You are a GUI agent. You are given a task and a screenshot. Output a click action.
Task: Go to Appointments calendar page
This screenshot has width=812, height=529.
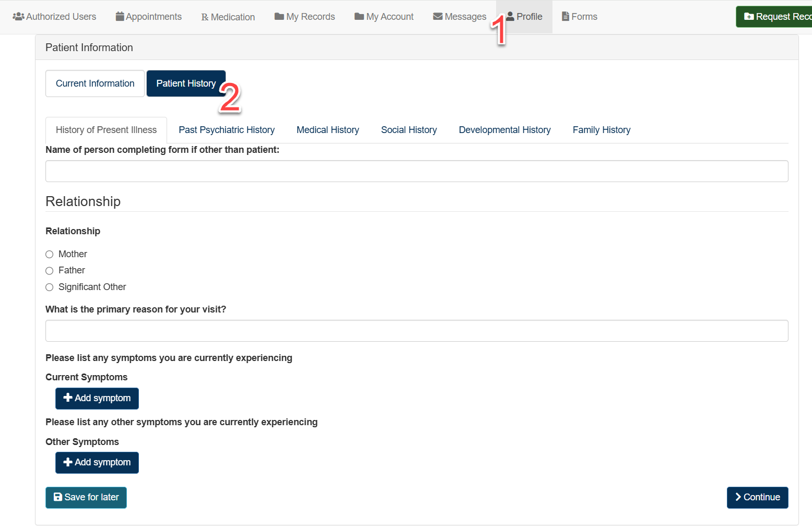click(x=148, y=17)
